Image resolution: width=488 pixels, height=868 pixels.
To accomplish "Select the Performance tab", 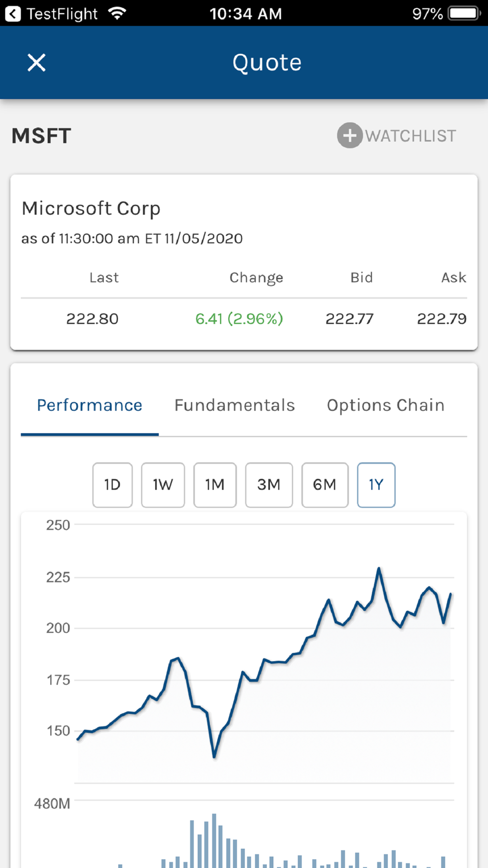I will click(90, 405).
